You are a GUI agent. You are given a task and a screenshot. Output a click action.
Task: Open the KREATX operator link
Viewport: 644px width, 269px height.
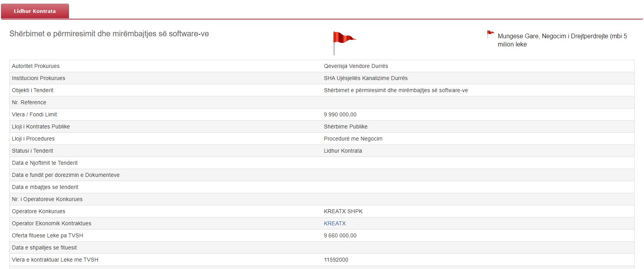click(x=335, y=223)
